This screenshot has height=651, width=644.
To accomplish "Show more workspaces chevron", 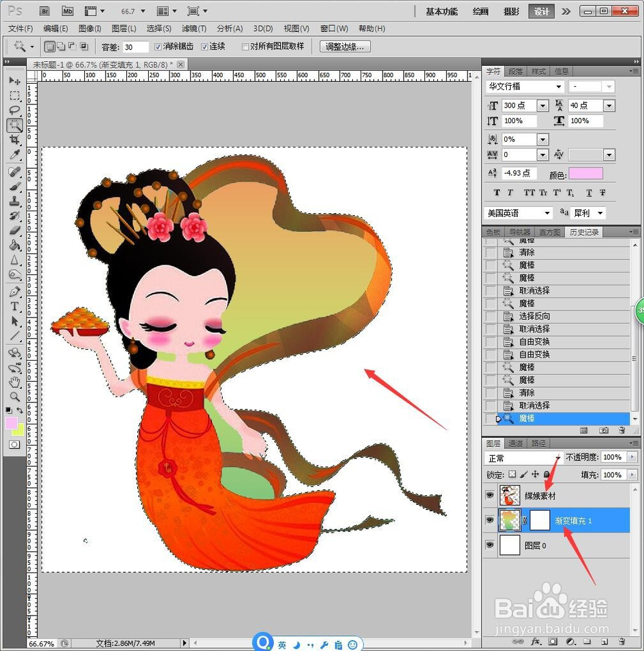I will click(x=566, y=12).
